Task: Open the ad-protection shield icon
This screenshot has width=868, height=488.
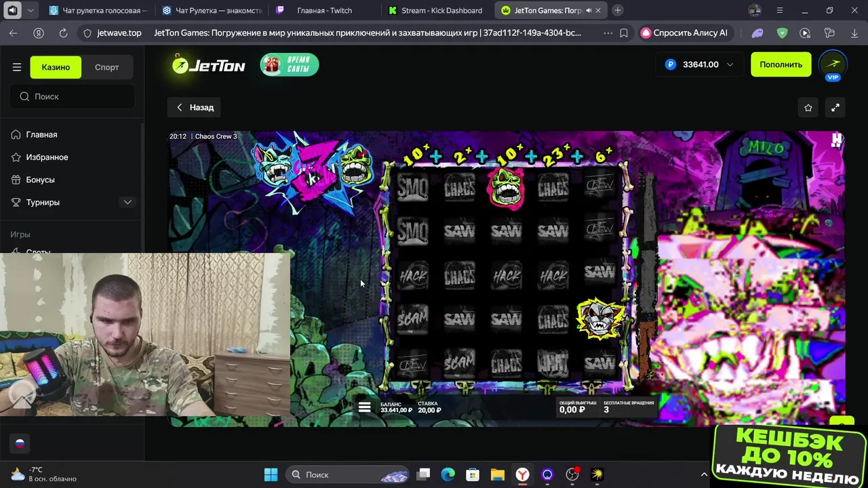Action: click(x=782, y=33)
